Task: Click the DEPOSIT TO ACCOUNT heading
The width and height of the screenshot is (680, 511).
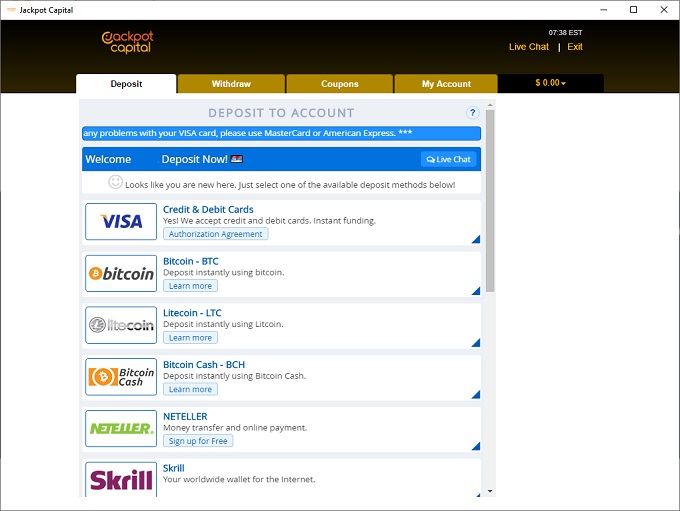Action: tap(281, 113)
